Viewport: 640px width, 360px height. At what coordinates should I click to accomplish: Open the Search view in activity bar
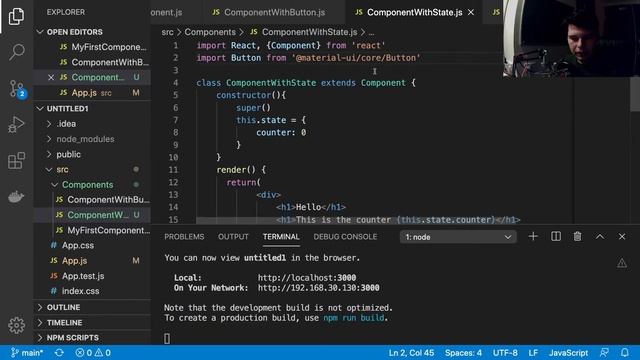[x=16, y=52]
